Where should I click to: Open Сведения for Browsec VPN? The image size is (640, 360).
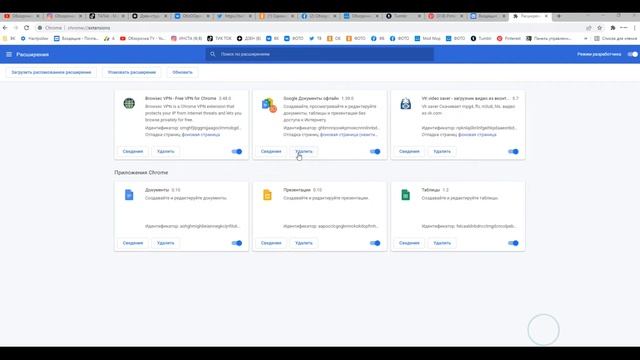pos(133,151)
